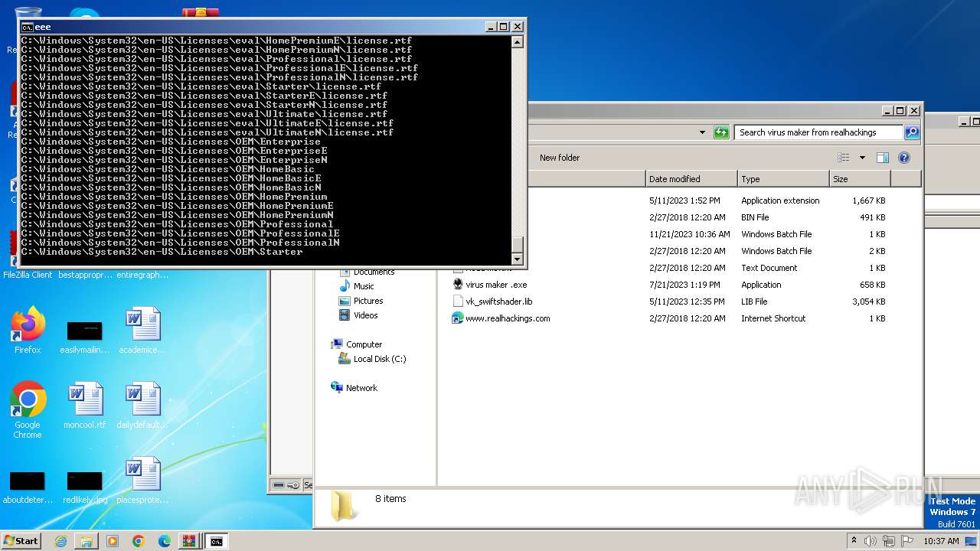Image resolution: width=980 pixels, height=551 pixels.
Task: Click the console scrollbar thumb
Action: [x=518, y=245]
